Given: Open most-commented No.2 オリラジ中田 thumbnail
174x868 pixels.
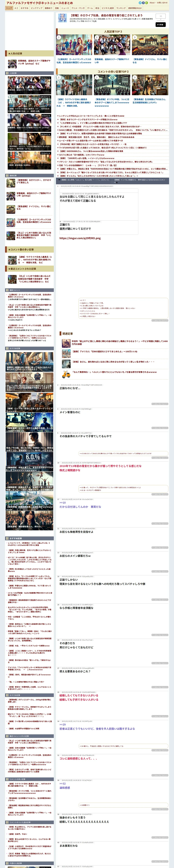Looking at the screenshot, I should click(x=112, y=85).
